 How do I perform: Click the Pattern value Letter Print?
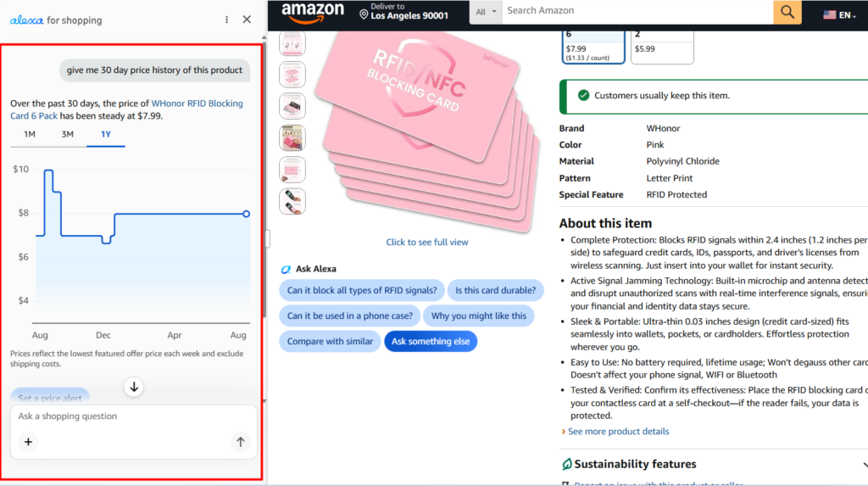click(x=670, y=178)
